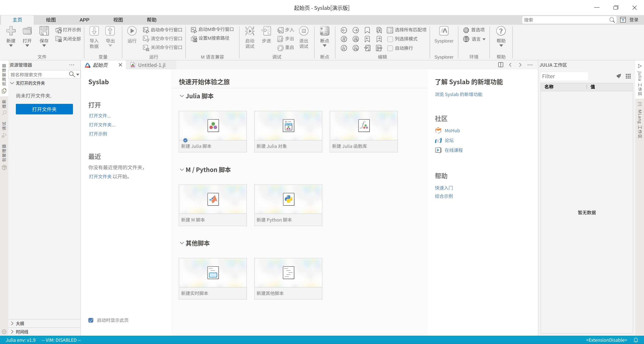Open the Untitled-1.jl editor tab
Screen dimensions: 644x344
click(x=151, y=65)
